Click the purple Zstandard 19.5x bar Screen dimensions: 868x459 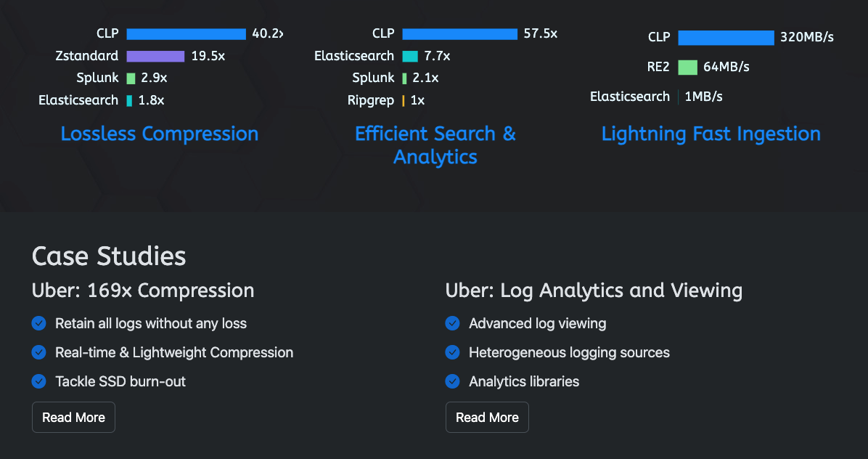click(x=155, y=56)
